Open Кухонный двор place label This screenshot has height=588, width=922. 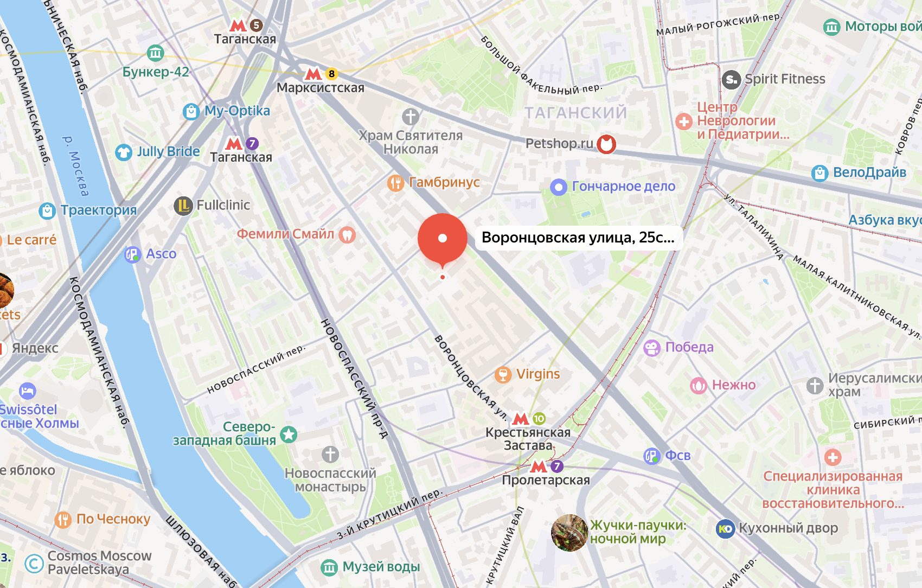click(x=788, y=528)
